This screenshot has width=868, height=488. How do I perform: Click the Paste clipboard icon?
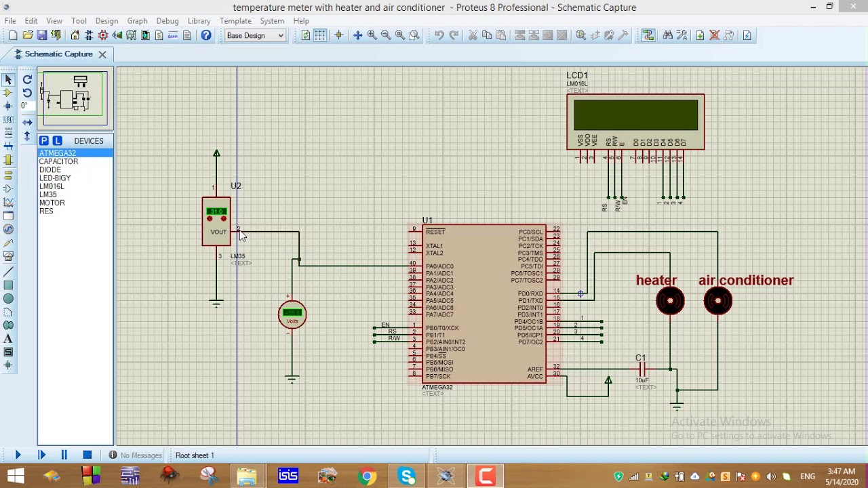[x=501, y=35]
